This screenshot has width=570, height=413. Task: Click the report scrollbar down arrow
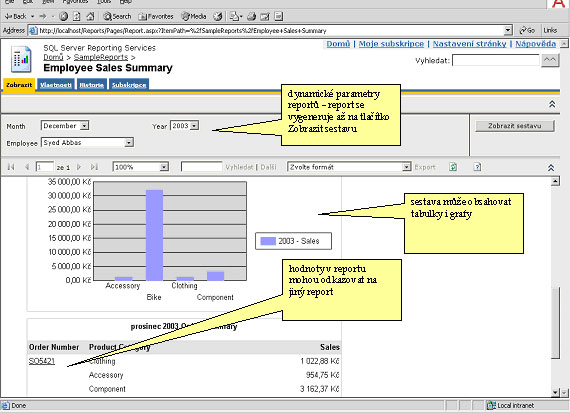tap(555, 392)
